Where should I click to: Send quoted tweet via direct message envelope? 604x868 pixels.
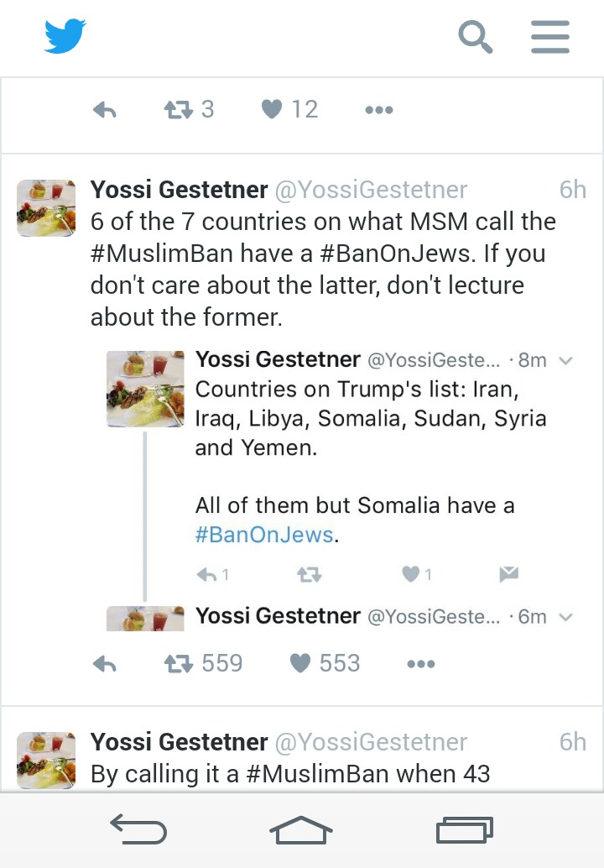pos(508,574)
